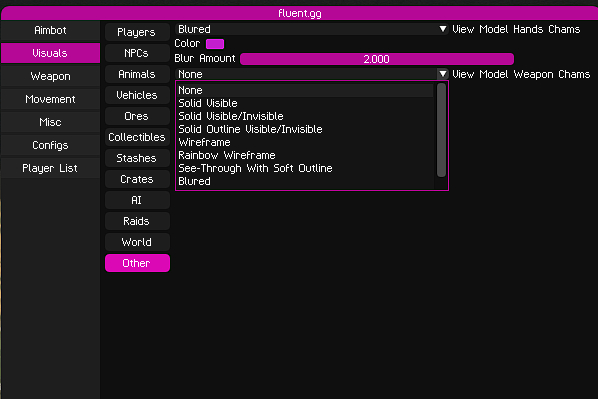This screenshot has height=399, width=598.
Task: Click the View Model Weapon Chams label
Action: (x=521, y=74)
